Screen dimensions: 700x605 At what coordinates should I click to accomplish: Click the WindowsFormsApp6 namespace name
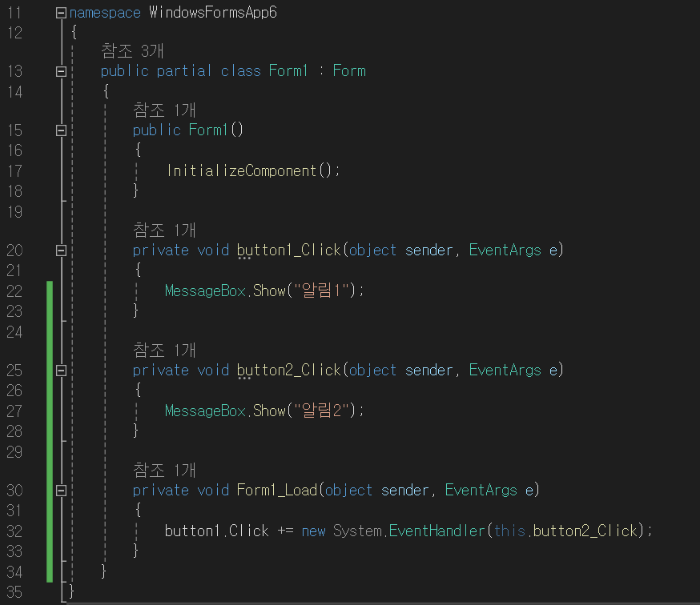(x=213, y=12)
